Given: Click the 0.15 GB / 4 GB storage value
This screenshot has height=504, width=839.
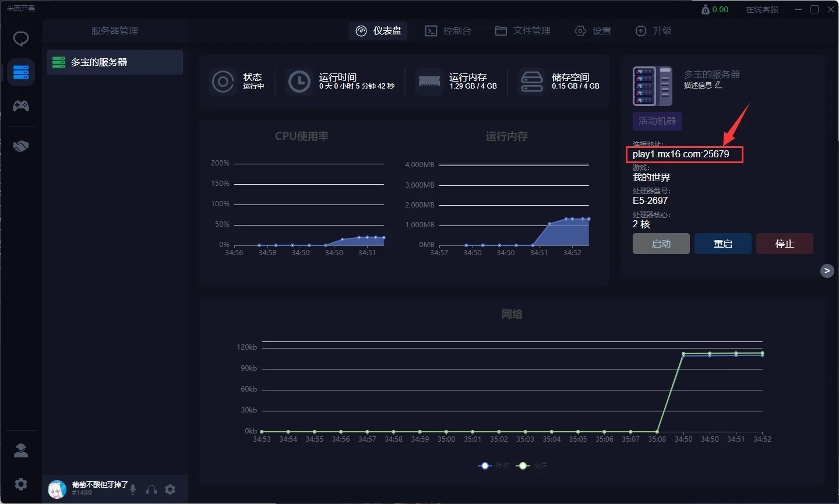Looking at the screenshot, I should click(576, 86).
